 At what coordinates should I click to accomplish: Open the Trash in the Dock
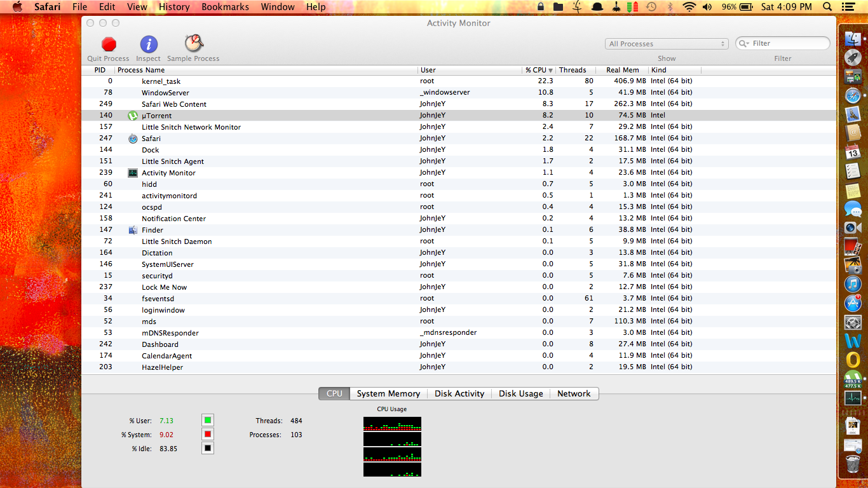click(853, 465)
